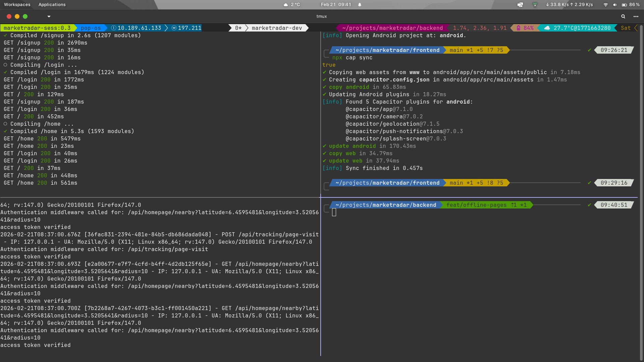644x362 pixels.
Task: Click the screen mirroring tray icon
Action: click(520, 5)
